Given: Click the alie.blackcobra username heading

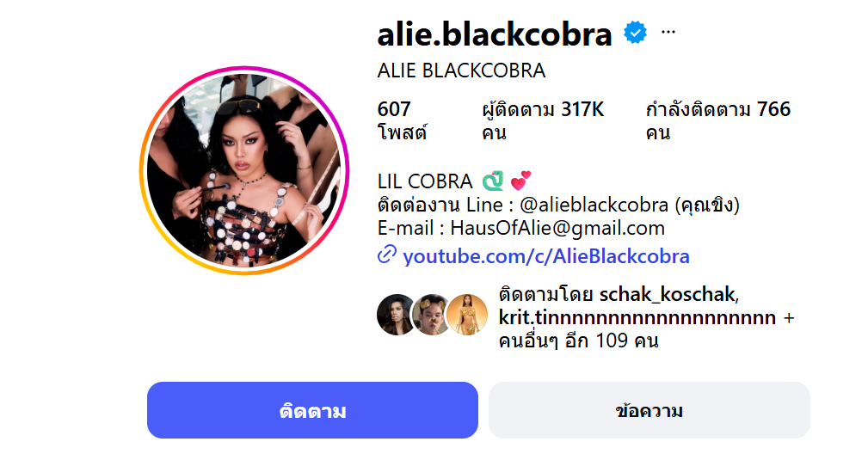Looking at the screenshot, I should tap(495, 34).
